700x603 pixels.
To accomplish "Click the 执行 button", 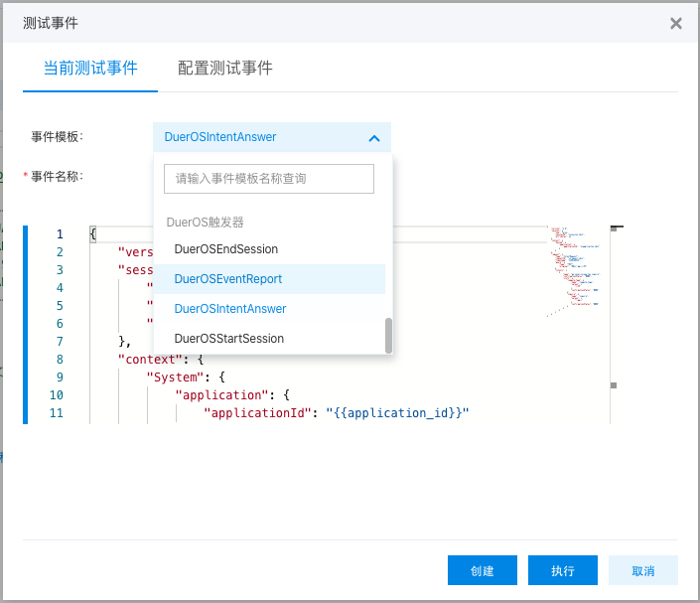I will (563, 570).
